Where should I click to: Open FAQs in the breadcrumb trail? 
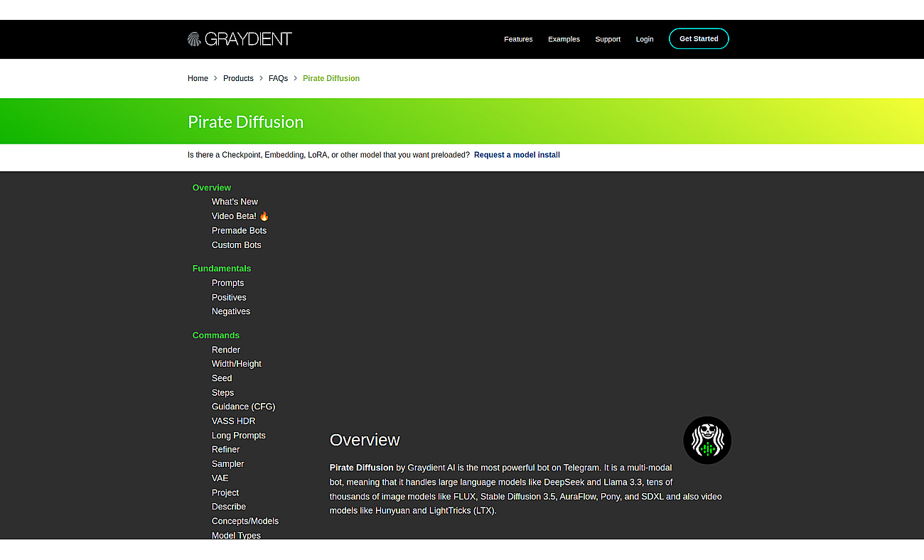[278, 78]
